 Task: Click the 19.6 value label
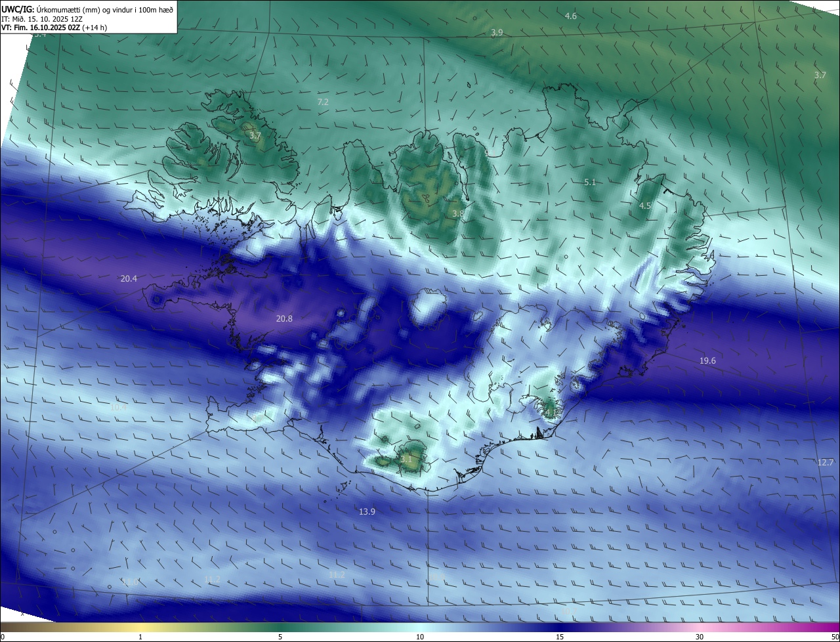[x=707, y=360]
